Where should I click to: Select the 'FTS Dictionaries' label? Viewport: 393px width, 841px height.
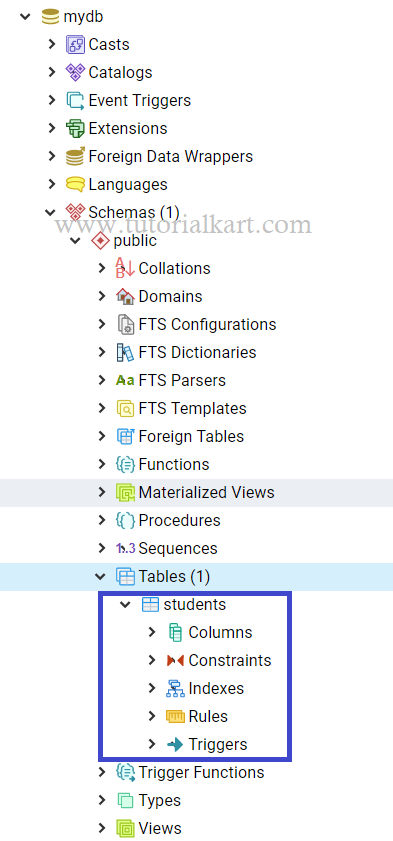[x=197, y=352]
